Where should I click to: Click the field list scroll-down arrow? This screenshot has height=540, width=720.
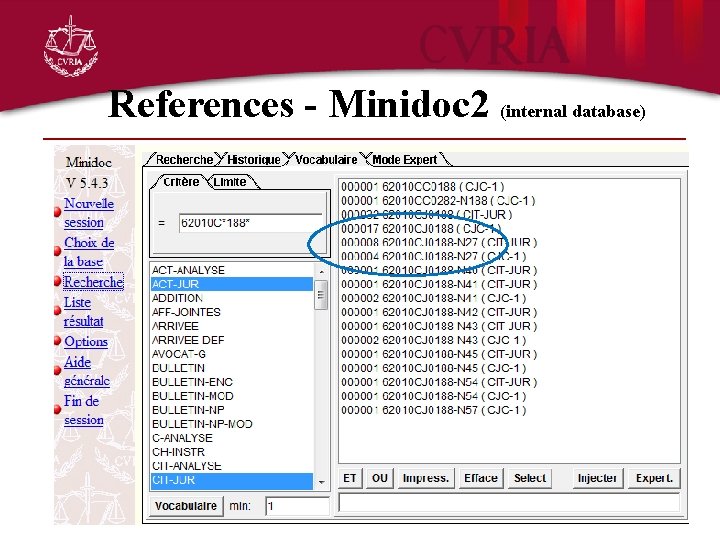tap(321, 482)
